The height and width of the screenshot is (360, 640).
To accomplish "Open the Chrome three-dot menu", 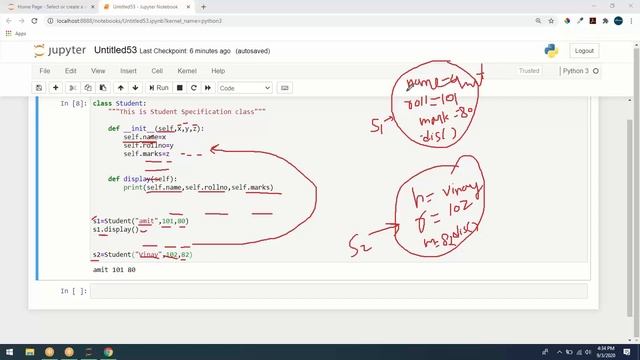I will point(631,21).
